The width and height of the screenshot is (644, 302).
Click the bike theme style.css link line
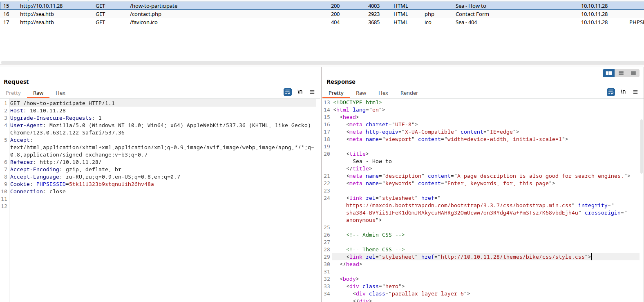469,257
